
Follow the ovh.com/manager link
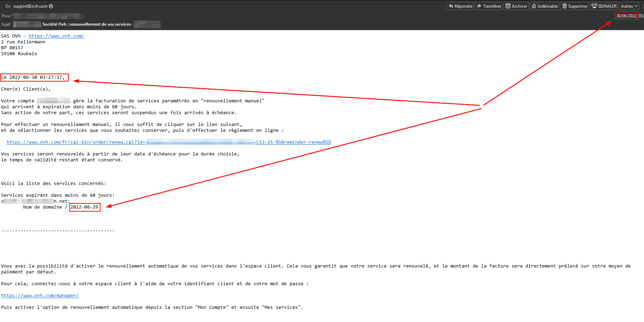[x=40, y=296]
